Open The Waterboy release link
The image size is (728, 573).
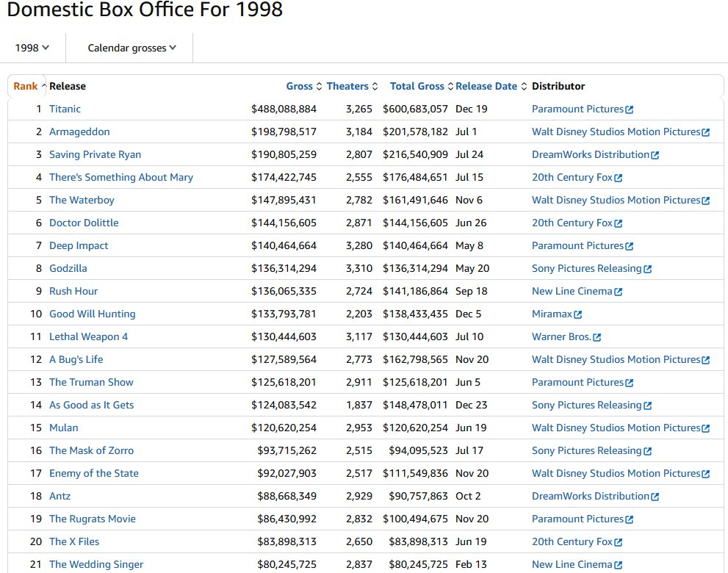82,200
